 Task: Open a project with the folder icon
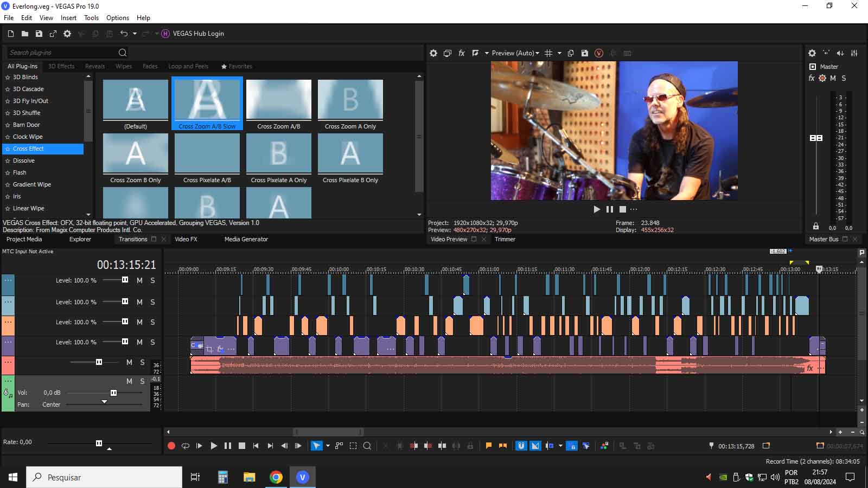coord(25,34)
